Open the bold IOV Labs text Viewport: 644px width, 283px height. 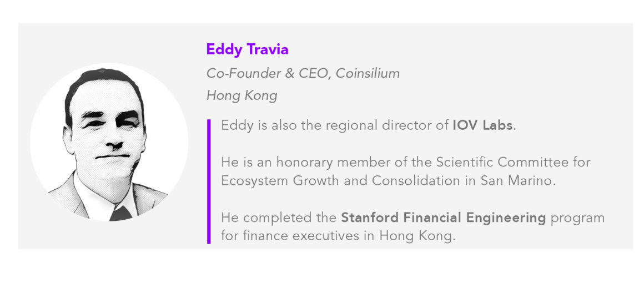point(482,125)
